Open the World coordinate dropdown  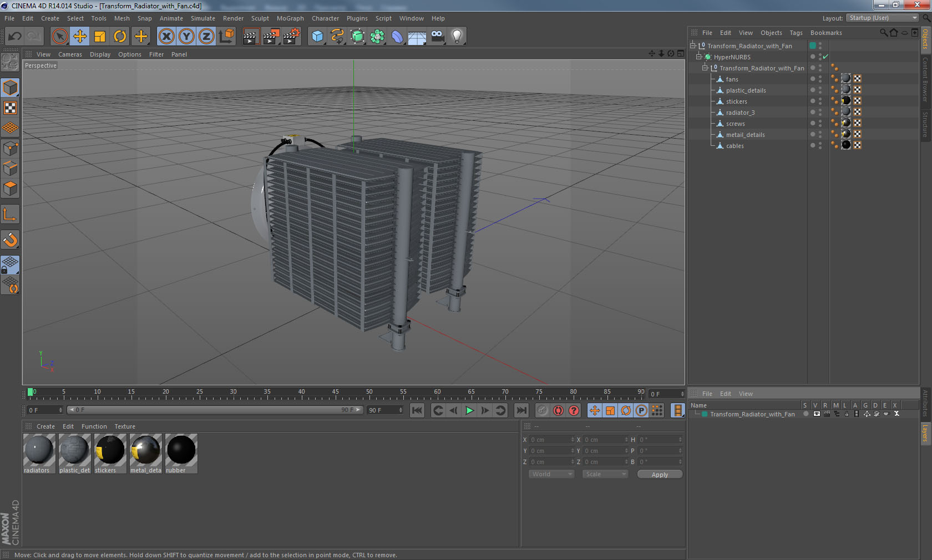coord(551,474)
